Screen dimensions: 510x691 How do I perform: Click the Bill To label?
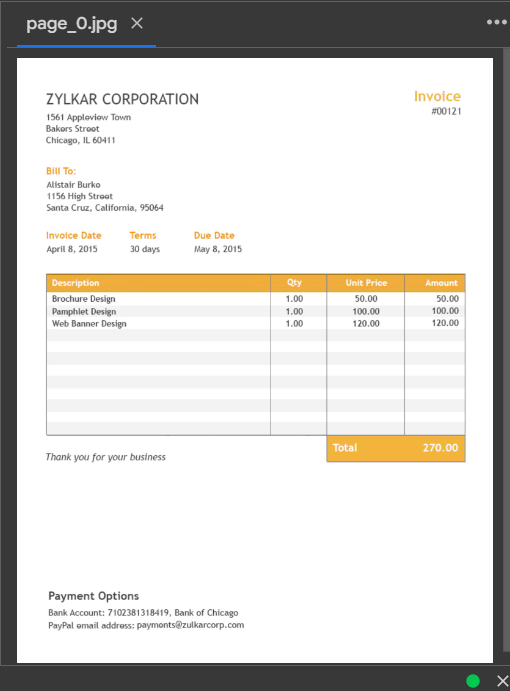pos(61,171)
